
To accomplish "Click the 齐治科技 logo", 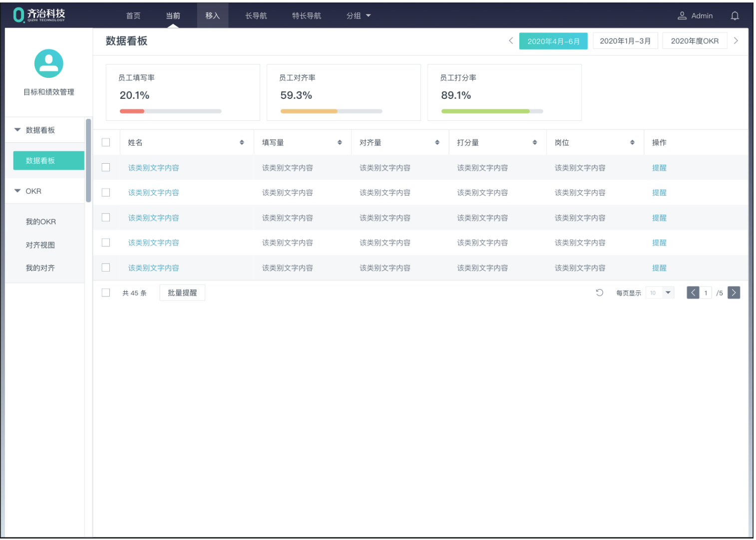I will [x=39, y=15].
